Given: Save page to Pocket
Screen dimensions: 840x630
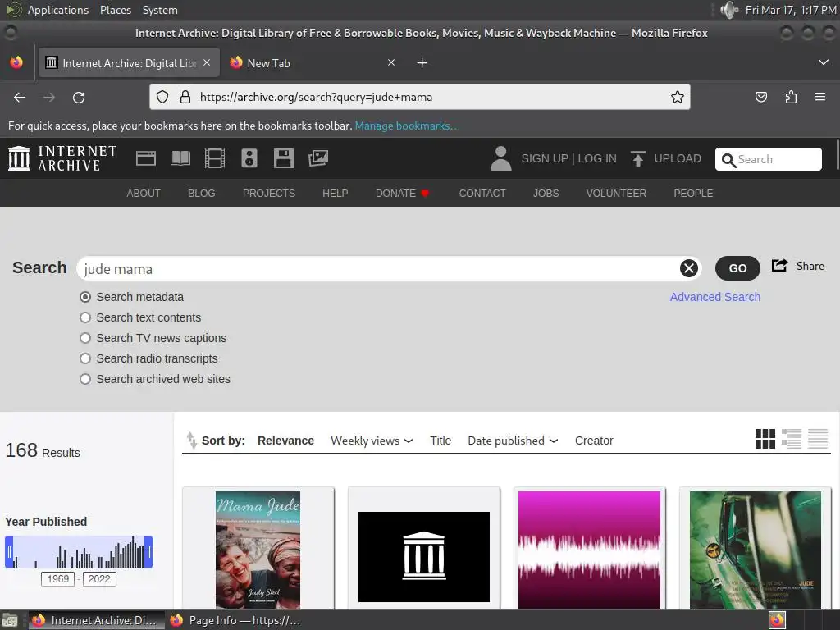Looking at the screenshot, I should pos(761,97).
